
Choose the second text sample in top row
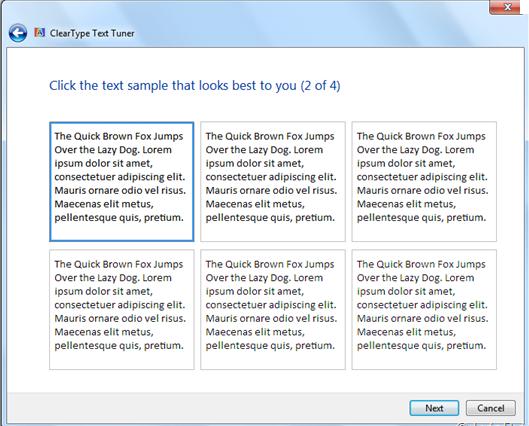click(273, 182)
